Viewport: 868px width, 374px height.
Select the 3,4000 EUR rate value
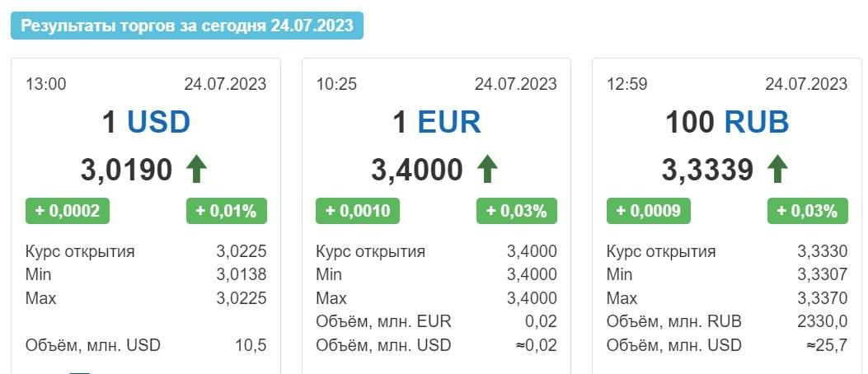pos(417,170)
